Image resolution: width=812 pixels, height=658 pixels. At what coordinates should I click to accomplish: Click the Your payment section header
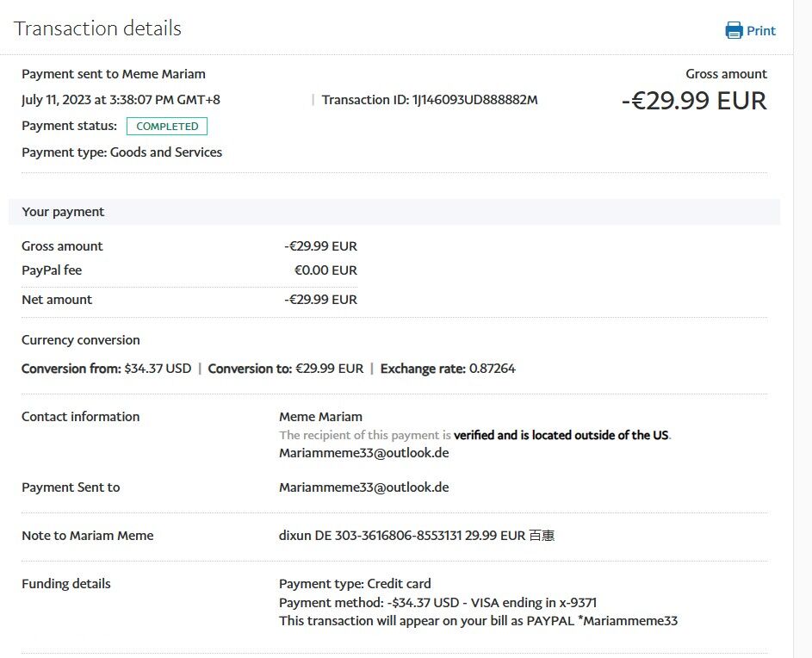63,212
